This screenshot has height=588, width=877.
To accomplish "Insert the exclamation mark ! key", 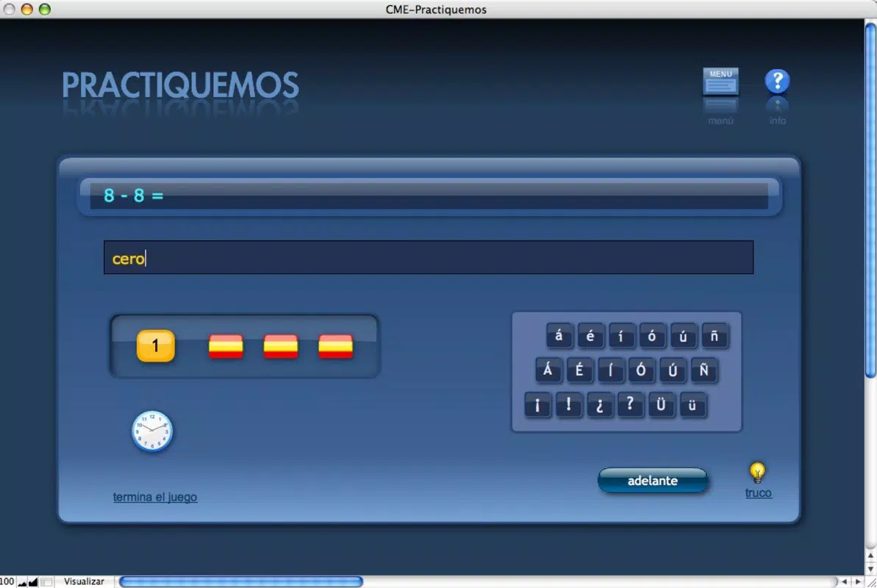I will (x=569, y=404).
